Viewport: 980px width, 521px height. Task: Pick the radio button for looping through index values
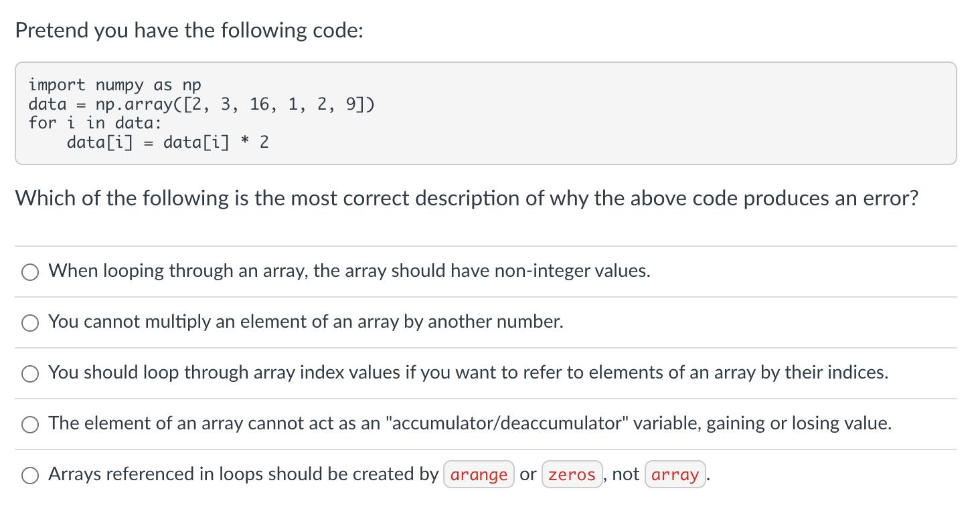(x=30, y=373)
